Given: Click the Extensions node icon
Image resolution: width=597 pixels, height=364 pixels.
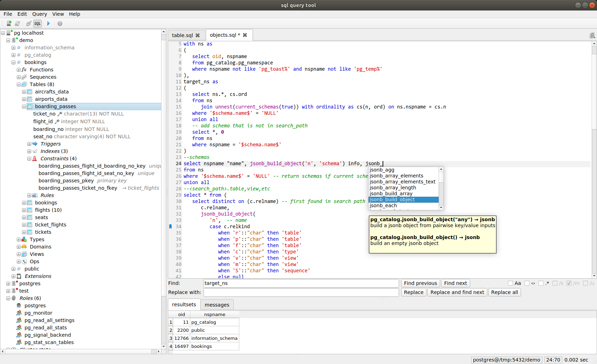Looking at the screenshot, I should click(19, 276).
